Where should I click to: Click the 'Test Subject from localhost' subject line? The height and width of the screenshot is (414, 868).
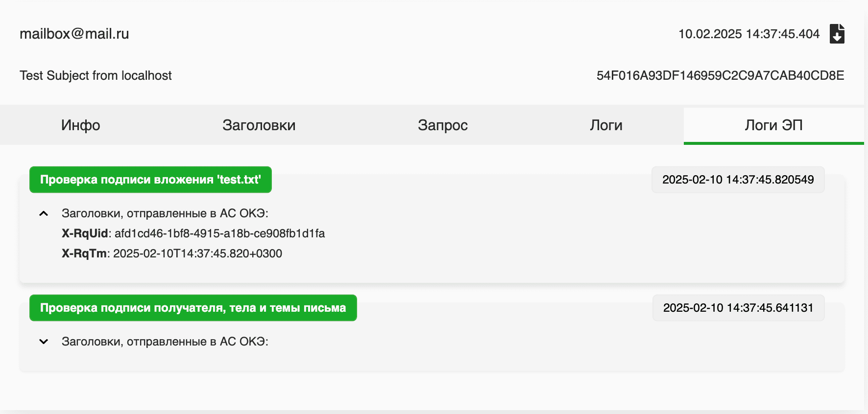[x=96, y=75]
